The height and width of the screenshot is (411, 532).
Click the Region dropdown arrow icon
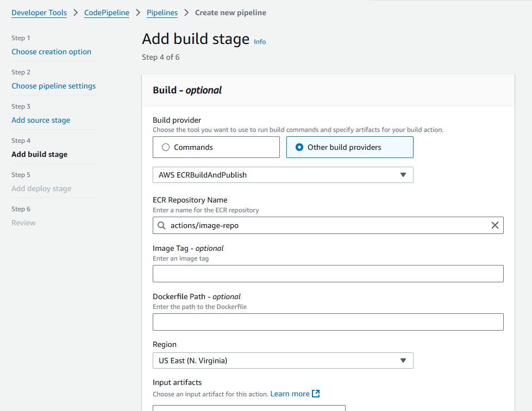(x=403, y=361)
